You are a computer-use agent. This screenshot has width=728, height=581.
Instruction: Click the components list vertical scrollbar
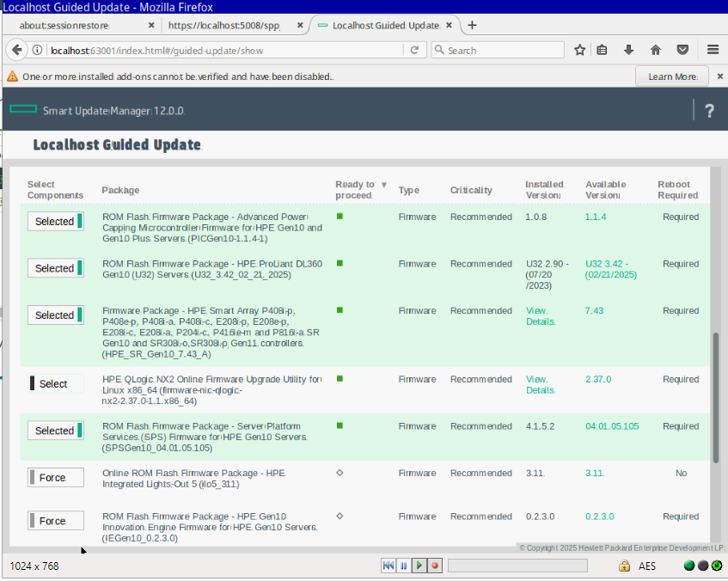click(x=715, y=397)
